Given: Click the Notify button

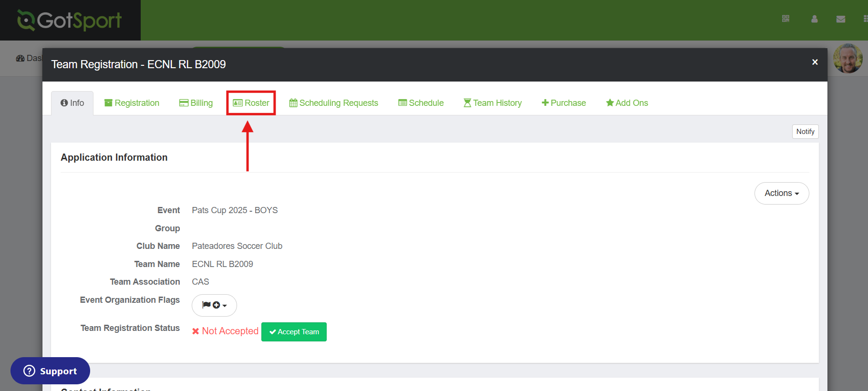Looking at the screenshot, I should point(806,132).
